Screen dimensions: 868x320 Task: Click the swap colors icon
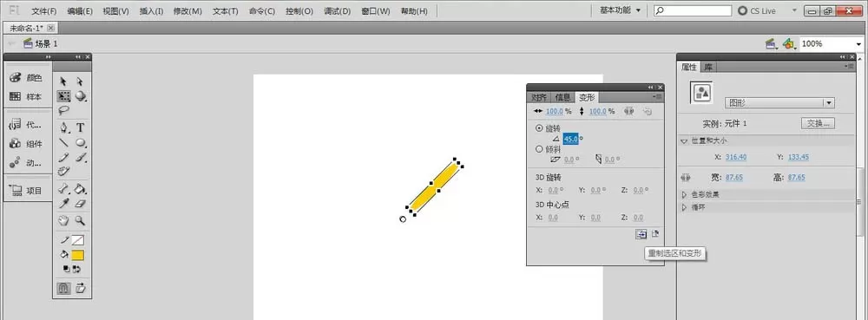click(x=77, y=269)
